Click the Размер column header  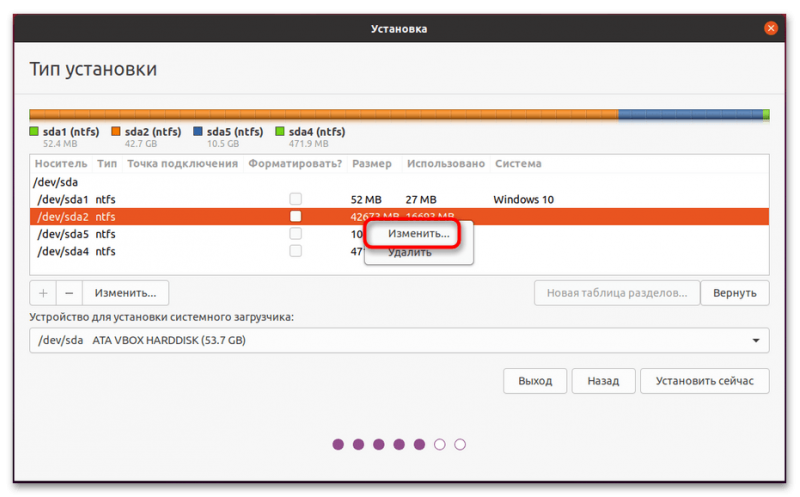(372, 164)
